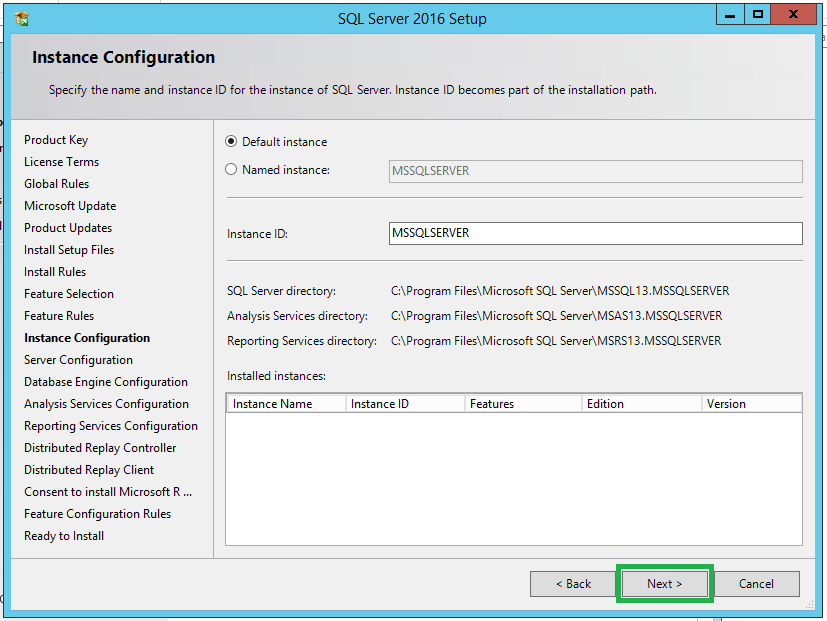Viewport: 827px width, 621px height.
Task: Maximize the setup window
Action: coord(757,15)
